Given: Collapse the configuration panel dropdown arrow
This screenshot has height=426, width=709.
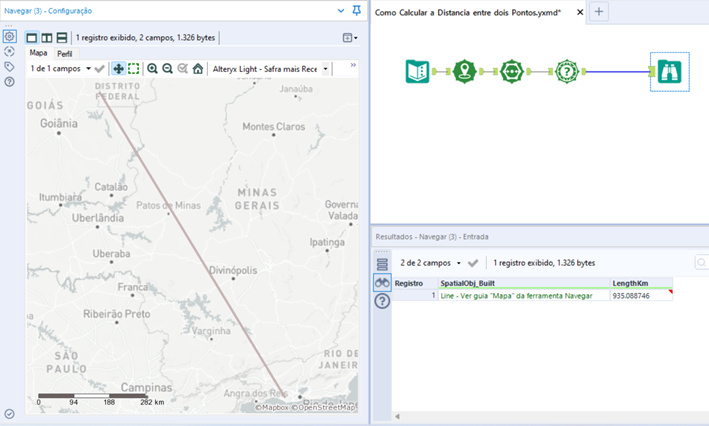Looking at the screenshot, I should [341, 10].
